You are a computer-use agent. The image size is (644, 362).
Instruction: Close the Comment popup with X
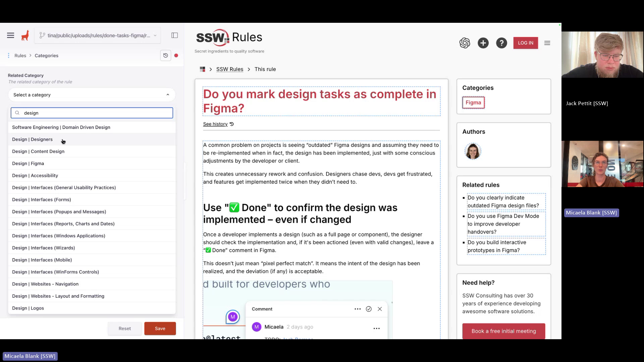click(380, 309)
